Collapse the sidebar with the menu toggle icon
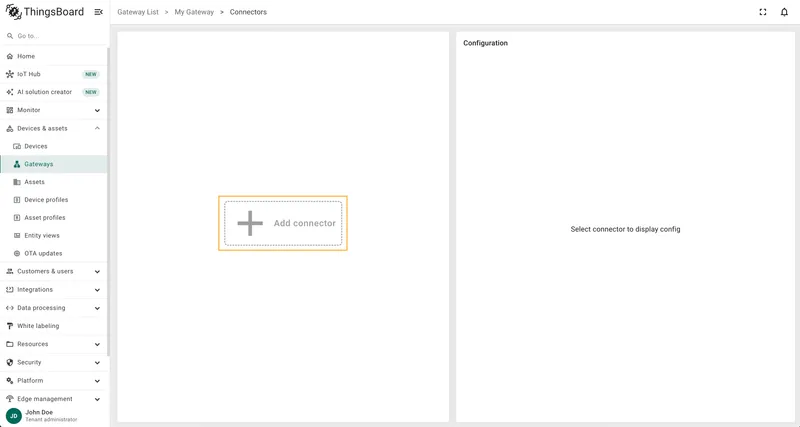This screenshot has height=427, width=800. click(98, 12)
